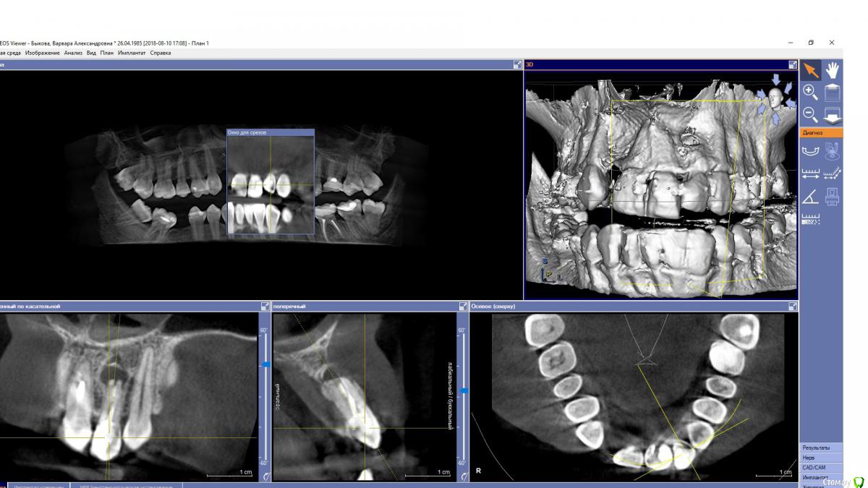Open the Анализ menu
Image resolution: width=868 pixels, height=488 pixels.
[x=72, y=53]
